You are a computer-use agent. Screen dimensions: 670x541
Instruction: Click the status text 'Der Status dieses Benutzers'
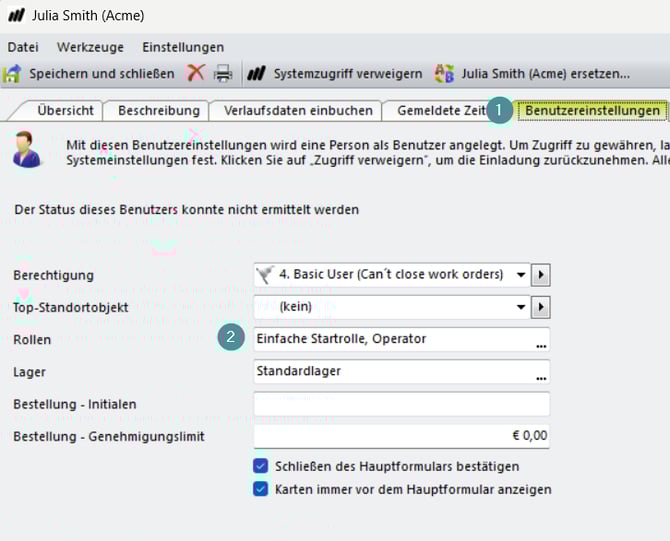pyautogui.click(x=96, y=210)
